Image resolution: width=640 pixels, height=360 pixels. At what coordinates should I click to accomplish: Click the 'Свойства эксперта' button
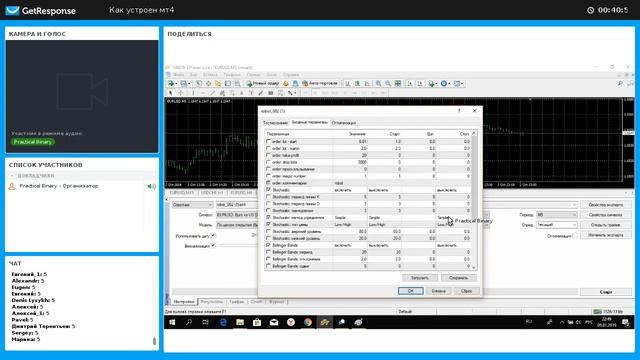pyautogui.click(x=606, y=204)
